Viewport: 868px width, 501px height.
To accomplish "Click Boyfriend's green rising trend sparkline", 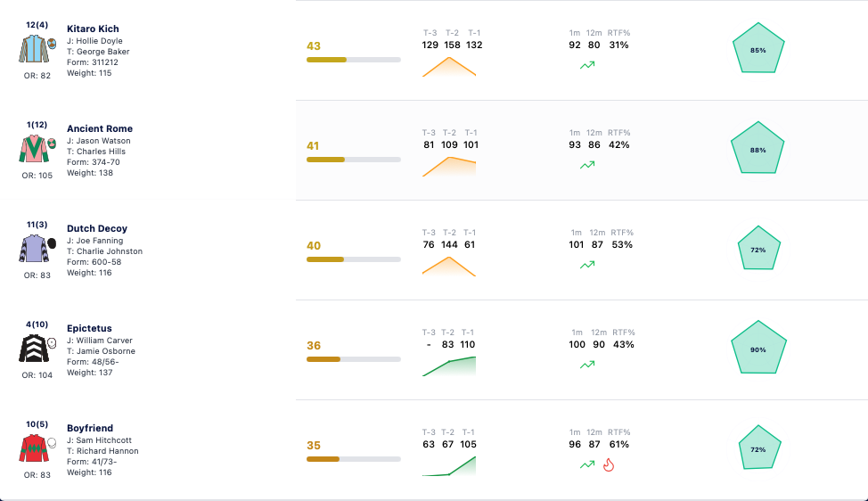I will click(449, 466).
